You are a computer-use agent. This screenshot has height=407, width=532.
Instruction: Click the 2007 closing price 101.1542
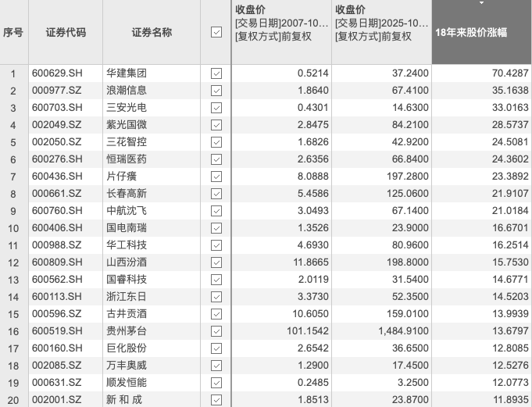point(308,331)
